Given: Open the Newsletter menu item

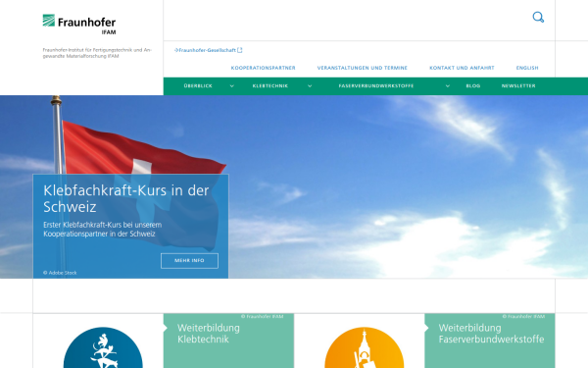Looking at the screenshot, I should [x=518, y=86].
